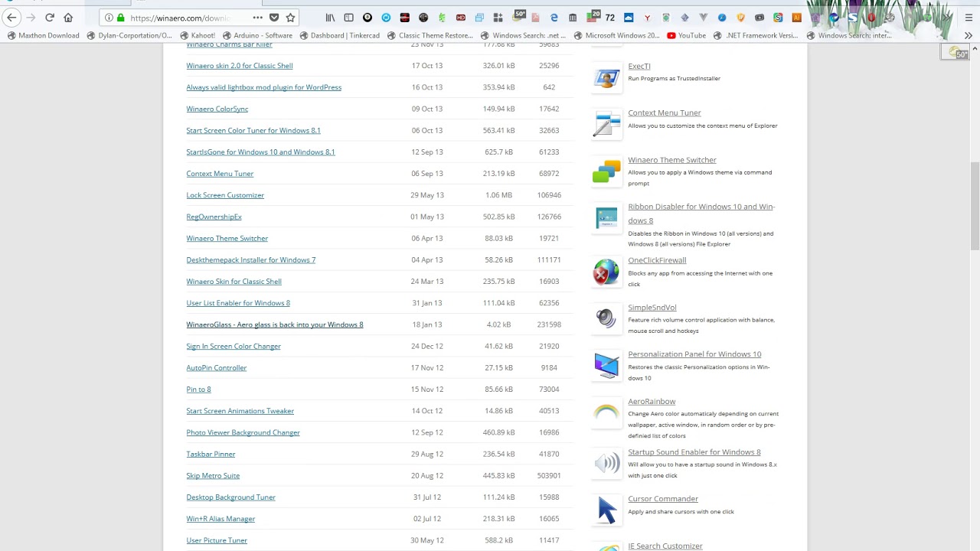
Task: Open Lock Screen Customizer link
Action: (x=225, y=195)
